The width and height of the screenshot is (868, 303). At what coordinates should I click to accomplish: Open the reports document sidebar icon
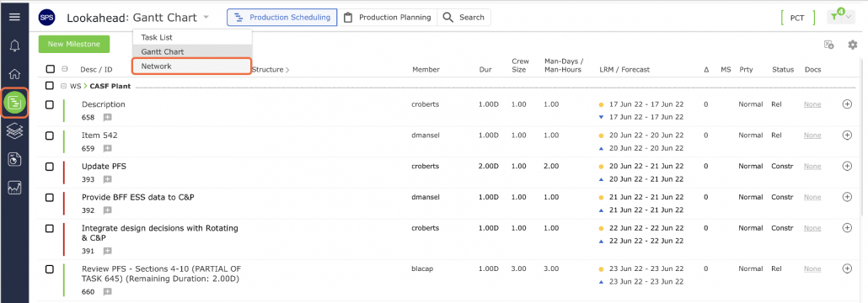(15, 160)
